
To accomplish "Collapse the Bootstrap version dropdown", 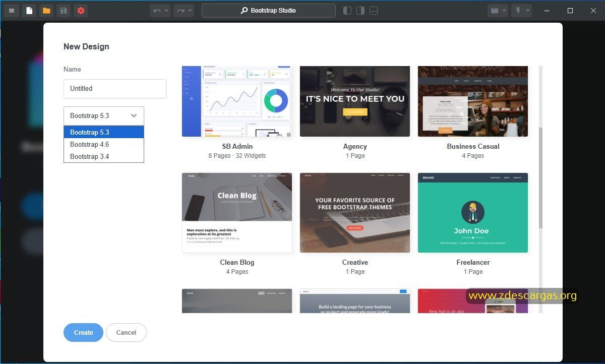I will pyautogui.click(x=104, y=115).
